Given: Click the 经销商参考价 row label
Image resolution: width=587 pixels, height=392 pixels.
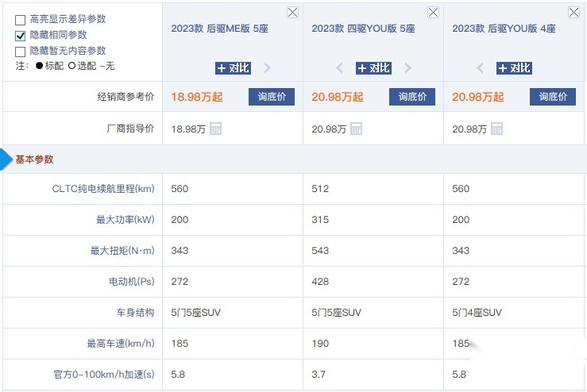Looking at the screenshot, I should pyautogui.click(x=126, y=97).
